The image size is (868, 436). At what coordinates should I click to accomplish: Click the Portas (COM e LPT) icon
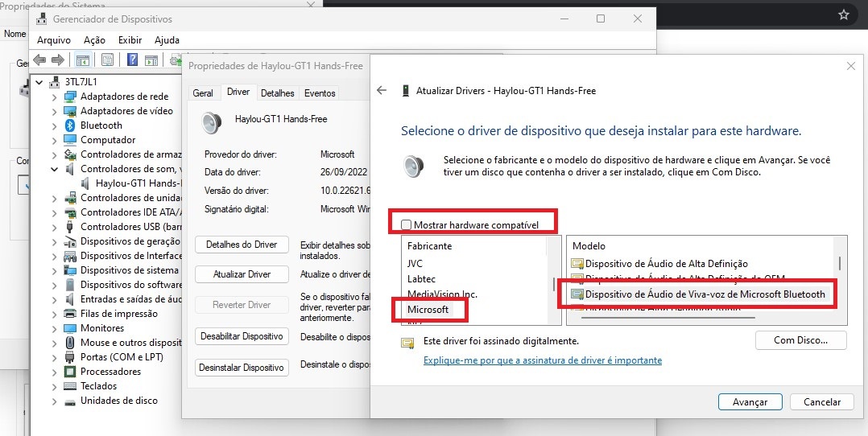tap(70, 357)
